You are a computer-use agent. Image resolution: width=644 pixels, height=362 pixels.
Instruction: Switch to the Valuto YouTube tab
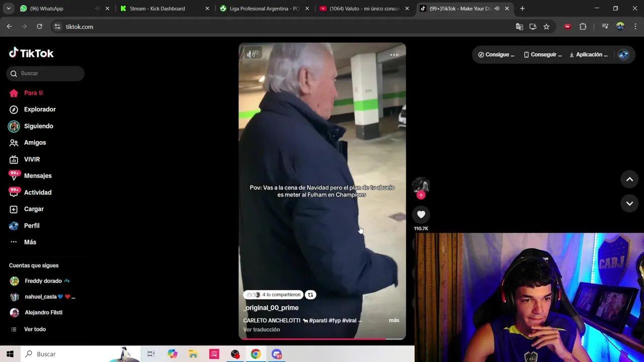click(x=364, y=9)
